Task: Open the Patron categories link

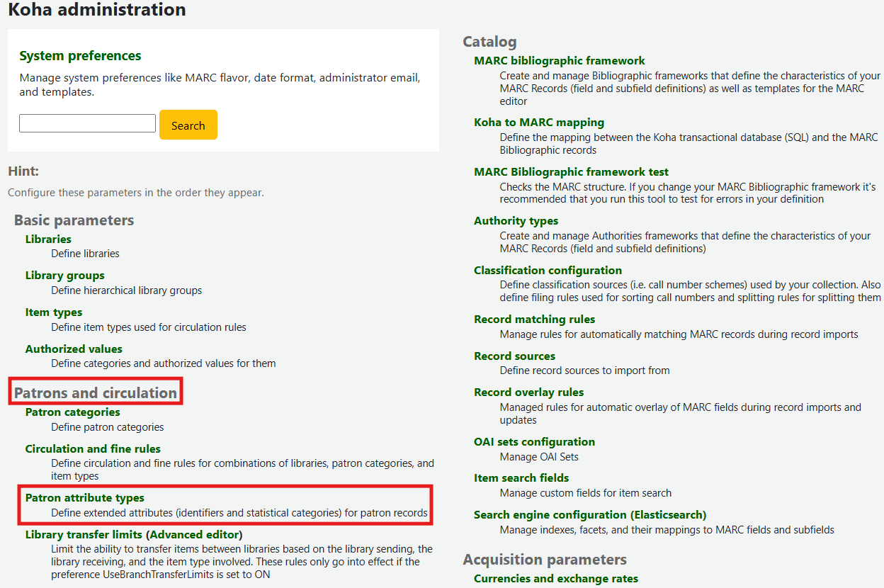Action: point(72,412)
